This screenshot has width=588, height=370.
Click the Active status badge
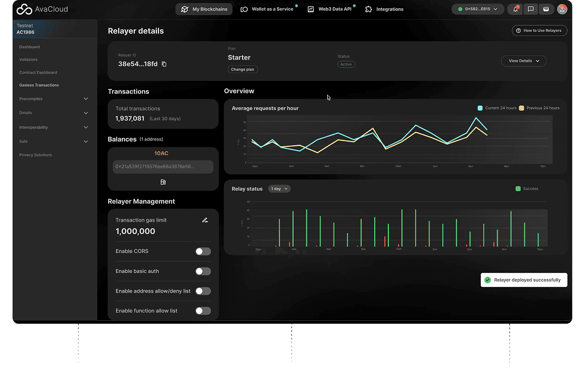click(x=346, y=64)
